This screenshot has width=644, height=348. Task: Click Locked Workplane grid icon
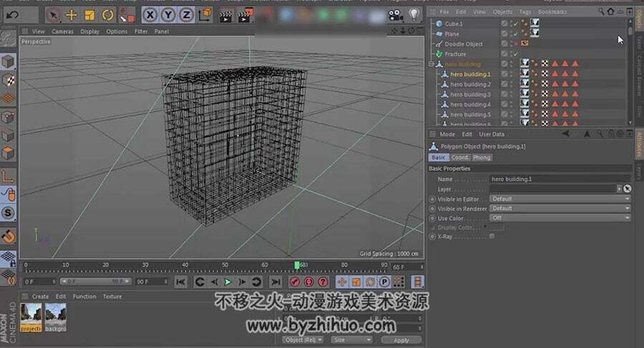pos(8,258)
